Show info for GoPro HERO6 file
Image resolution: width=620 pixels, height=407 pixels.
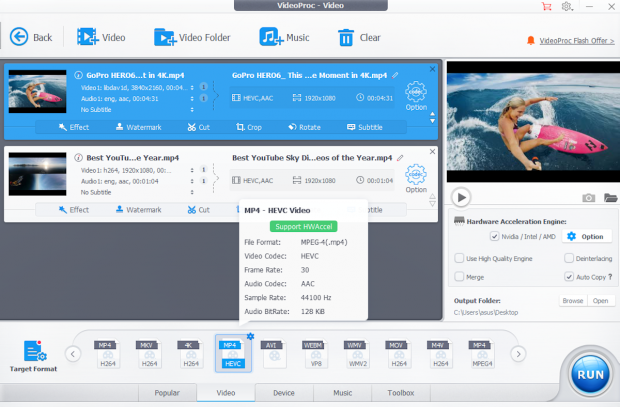78,75
